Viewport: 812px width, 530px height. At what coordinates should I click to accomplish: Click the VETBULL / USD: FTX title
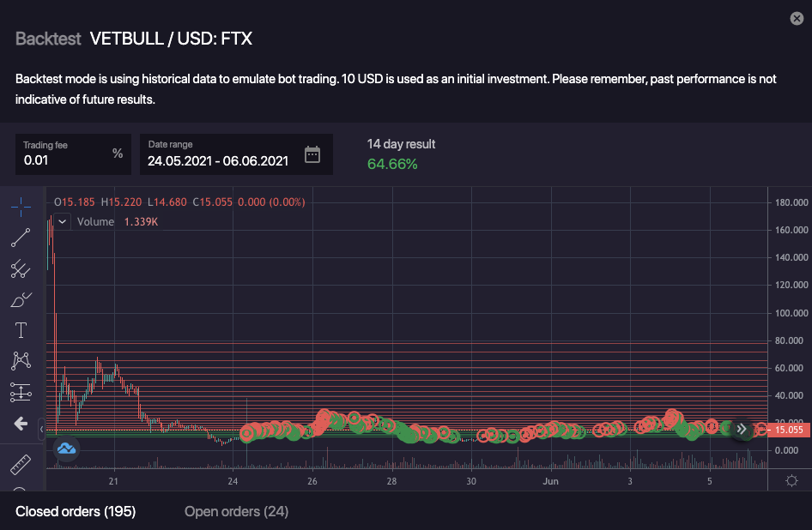(171, 39)
